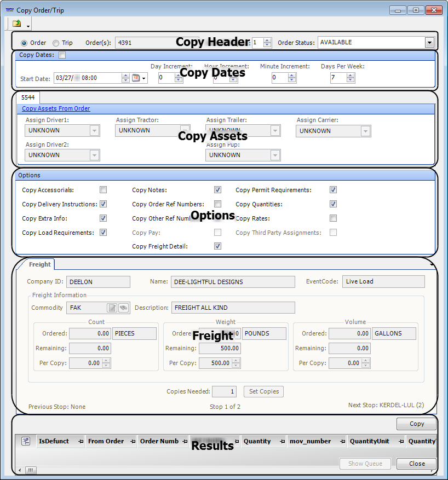448x480 pixels.
Task: Click the commodity lookup icon
Action: point(123,308)
